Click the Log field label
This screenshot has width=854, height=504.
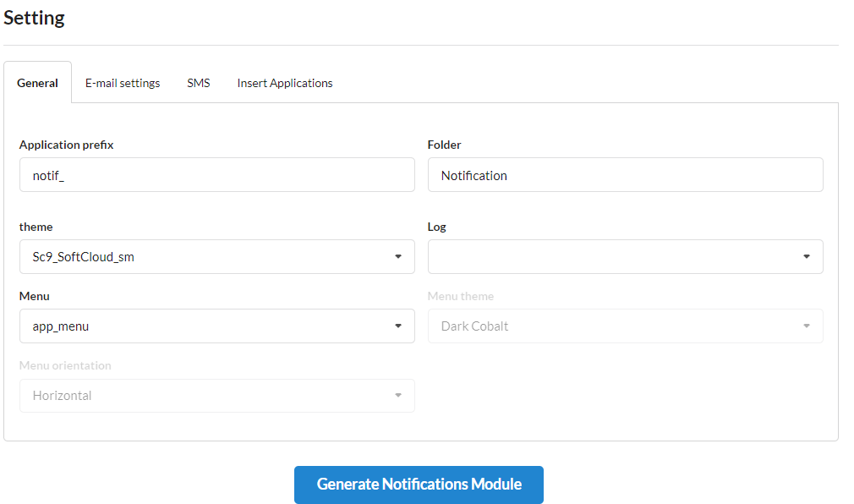click(x=437, y=227)
